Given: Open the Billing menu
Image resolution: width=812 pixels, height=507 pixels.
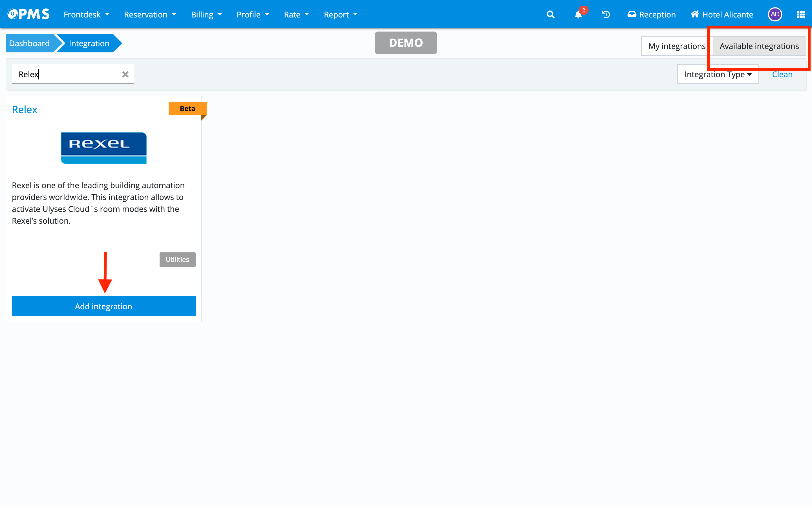Looking at the screenshot, I should (206, 14).
